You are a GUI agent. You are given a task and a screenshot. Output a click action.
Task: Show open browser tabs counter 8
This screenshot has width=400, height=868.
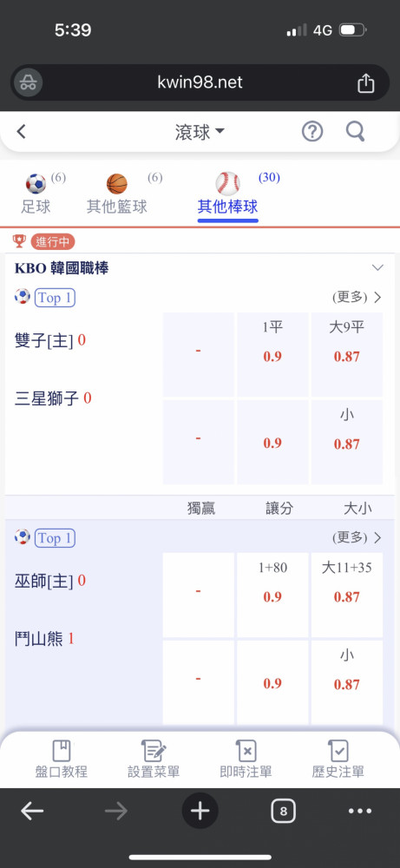tap(283, 812)
